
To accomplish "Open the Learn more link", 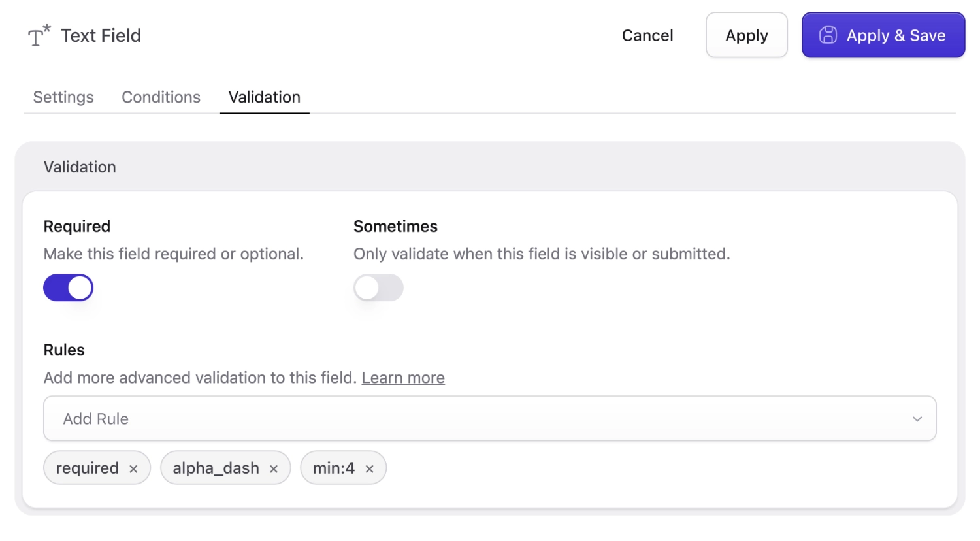I will (403, 378).
